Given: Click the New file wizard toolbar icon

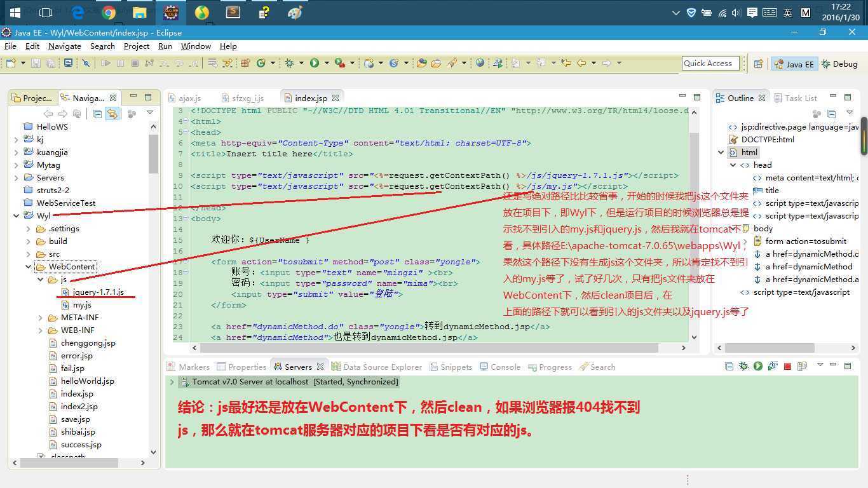Looking at the screenshot, I should 10,63.
